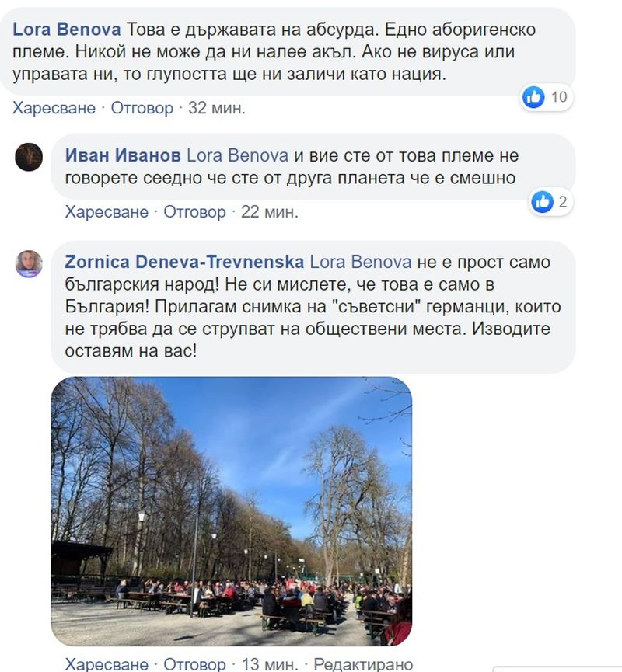
Task: Open Zornica Deneva-Trevnenska's profile picture
Action: (x=29, y=264)
